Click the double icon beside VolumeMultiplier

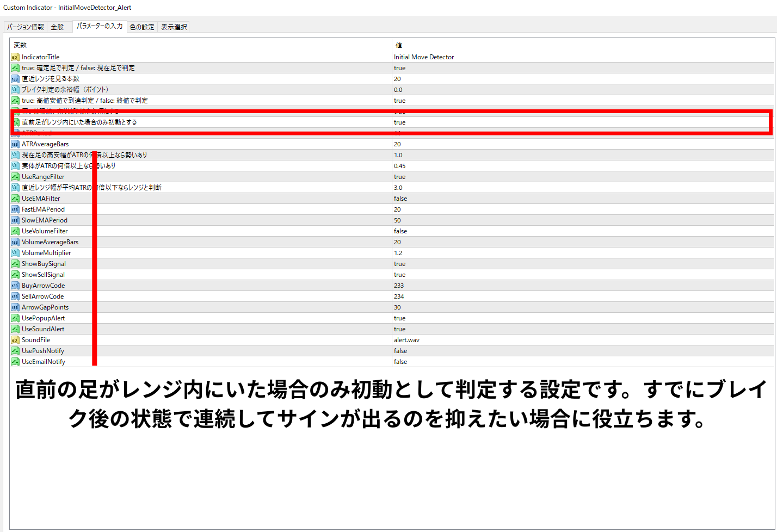[15, 253]
